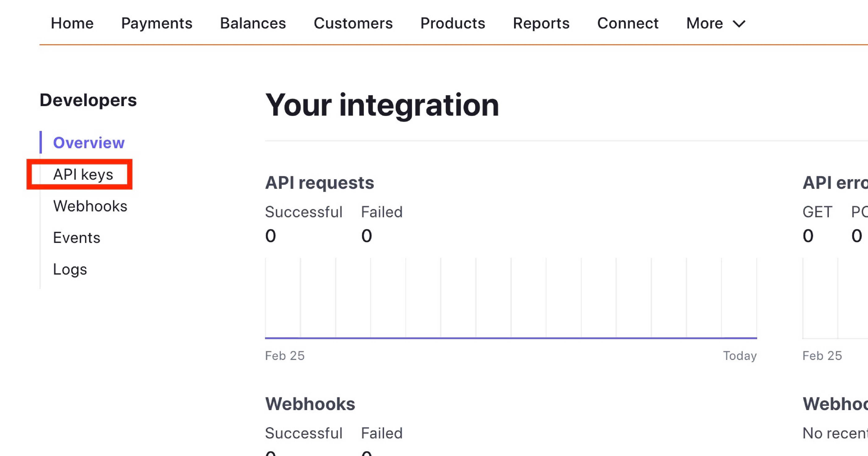Open the Home tab
Screen dimensions: 868x456
pyautogui.click(x=72, y=24)
